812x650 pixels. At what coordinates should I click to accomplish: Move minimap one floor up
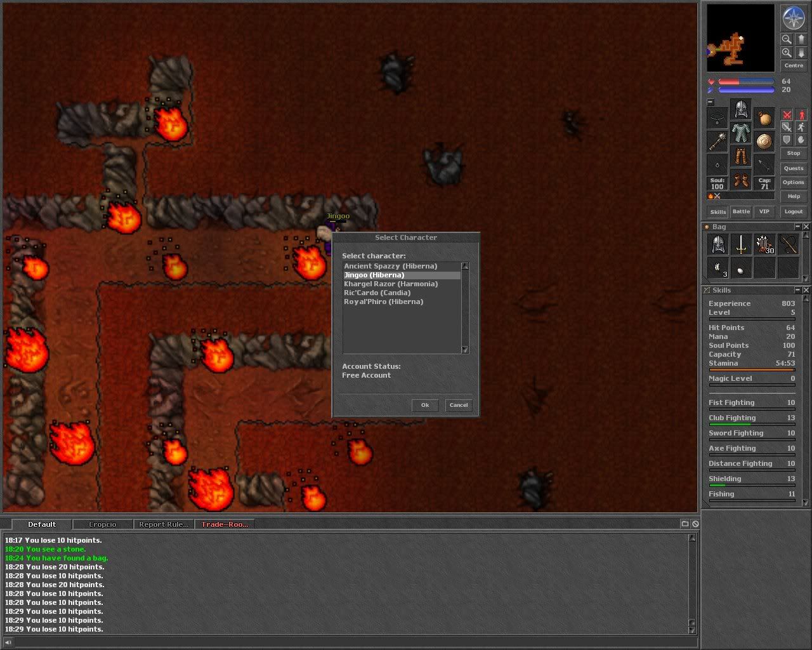(801, 39)
